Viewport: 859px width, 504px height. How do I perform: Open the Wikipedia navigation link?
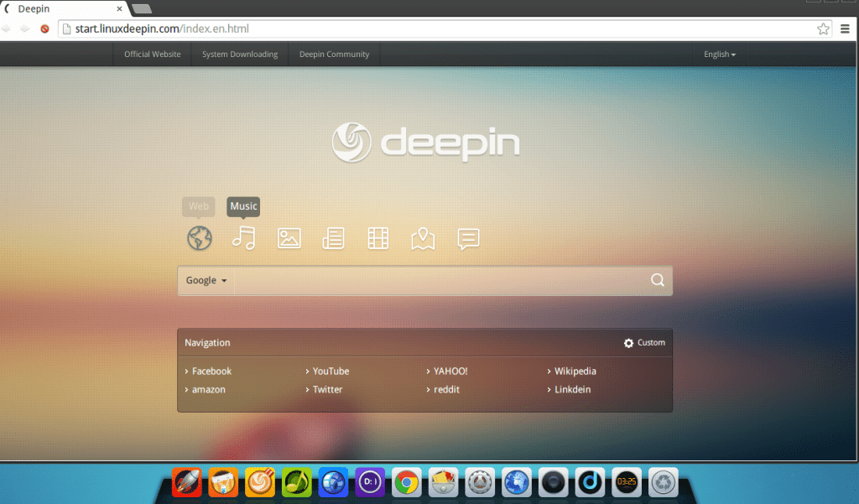coord(576,371)
